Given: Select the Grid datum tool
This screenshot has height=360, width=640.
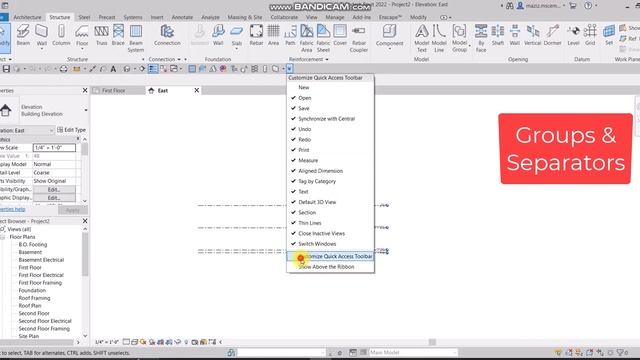Looking at the screenshot, I should coord(590,35).
